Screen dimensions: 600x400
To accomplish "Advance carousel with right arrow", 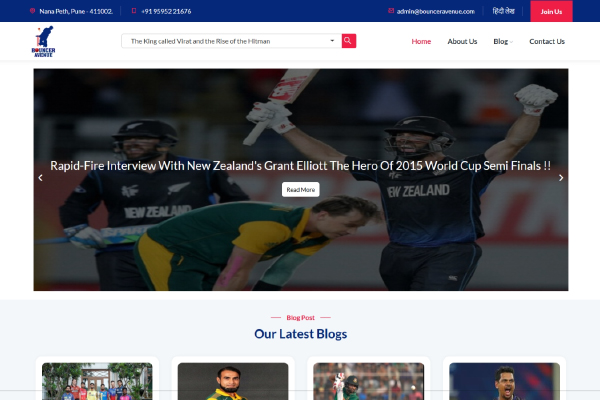I will [x=561, y=178].
